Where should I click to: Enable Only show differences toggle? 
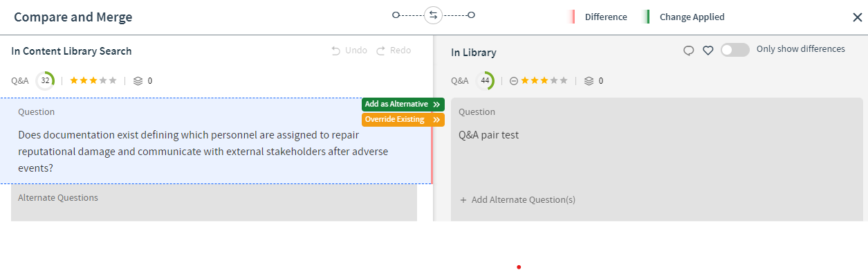point(735,50)
